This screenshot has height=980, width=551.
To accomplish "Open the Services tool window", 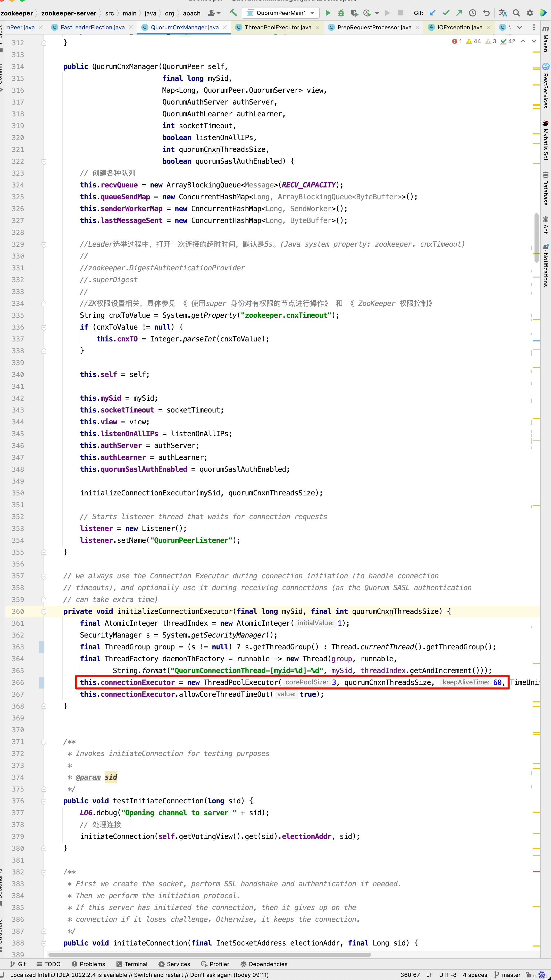I will [x=174, y=964].
